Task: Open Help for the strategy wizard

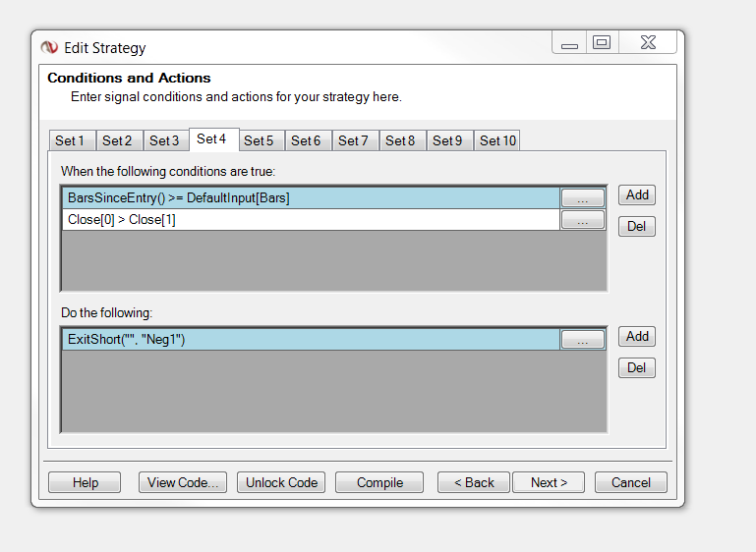Action: (x=85, y=482)
